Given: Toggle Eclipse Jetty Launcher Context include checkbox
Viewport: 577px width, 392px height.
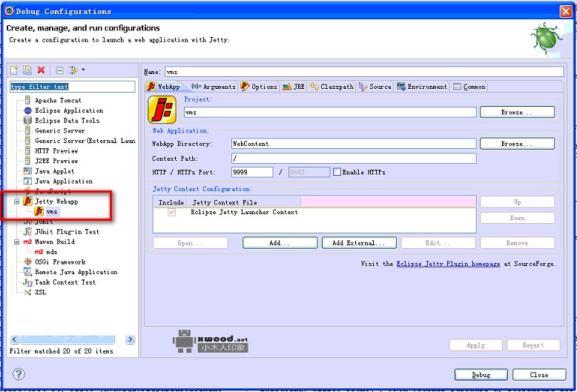Looking at the screenshot, I should (x=171, y=212).
